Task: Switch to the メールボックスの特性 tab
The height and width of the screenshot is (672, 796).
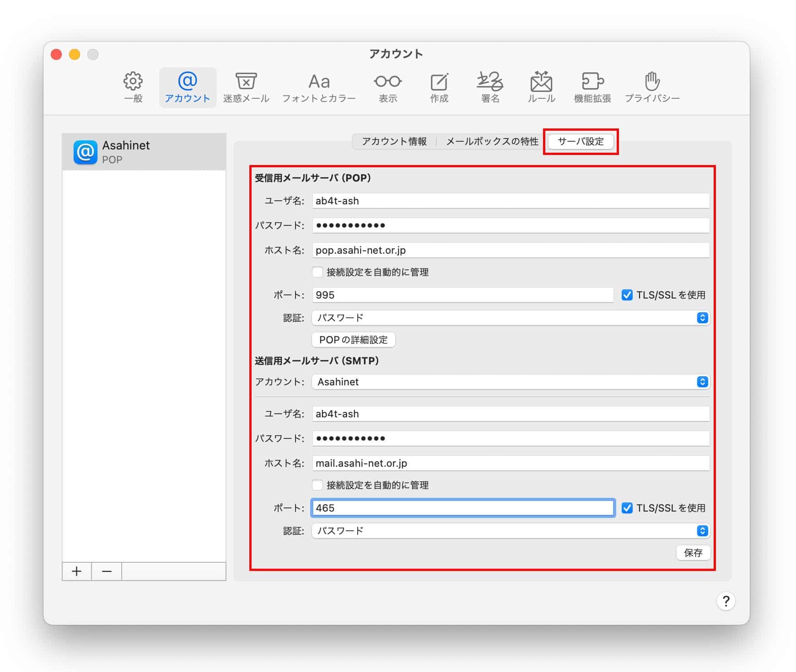Action: pyautogui.click(x=492, y=141)
